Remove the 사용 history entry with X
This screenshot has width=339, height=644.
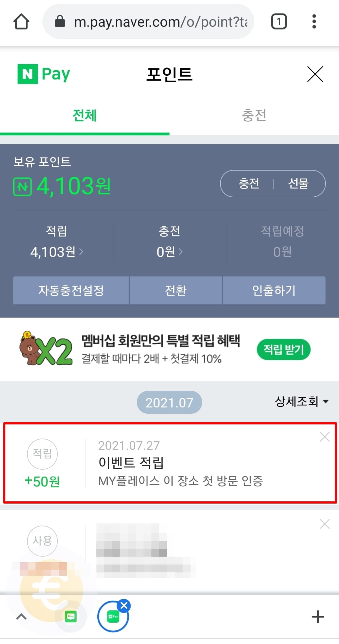[x=325, y=524]
